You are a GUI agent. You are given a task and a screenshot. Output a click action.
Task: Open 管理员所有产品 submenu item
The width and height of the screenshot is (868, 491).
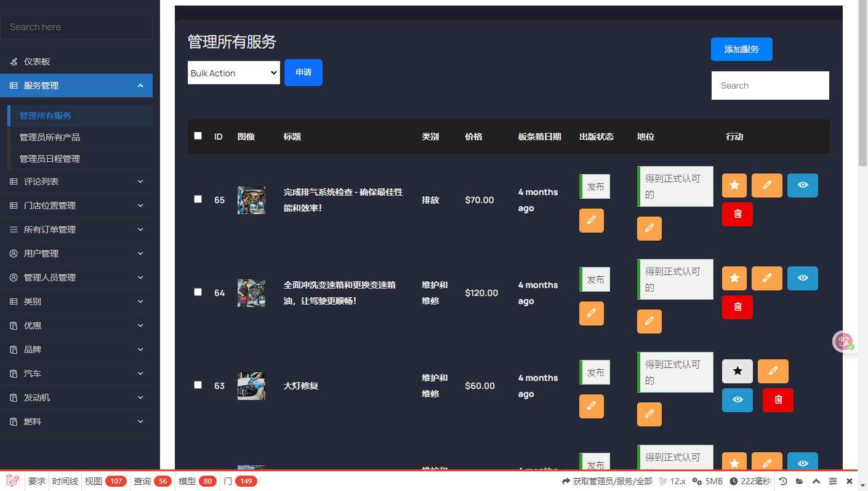tap(80, 137)
